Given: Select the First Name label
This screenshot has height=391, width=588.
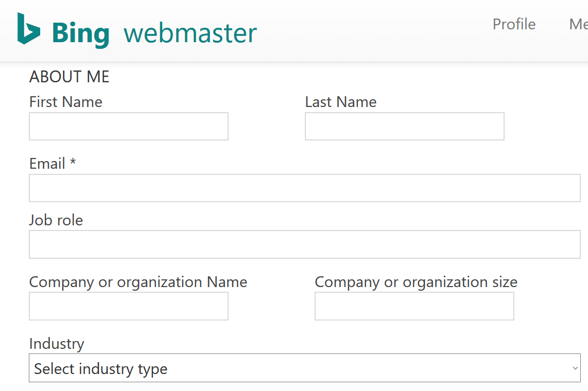Looking at the screenshot, I should [65, 101].
